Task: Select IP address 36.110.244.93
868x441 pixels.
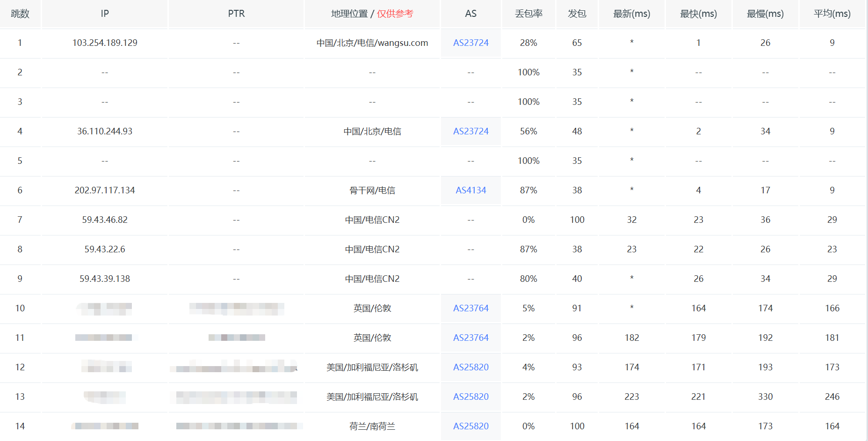Action: (x=105, y=131)
